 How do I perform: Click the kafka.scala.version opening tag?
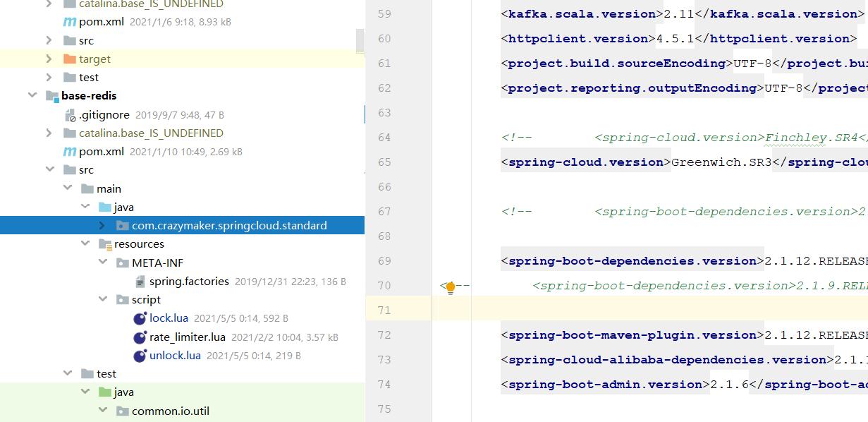(582, 14)
